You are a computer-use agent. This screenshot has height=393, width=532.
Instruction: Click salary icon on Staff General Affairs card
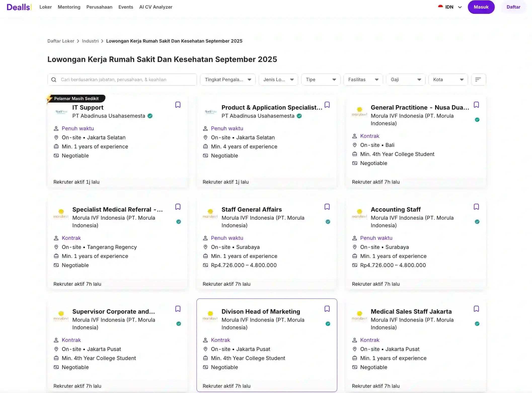click(205, 265)
